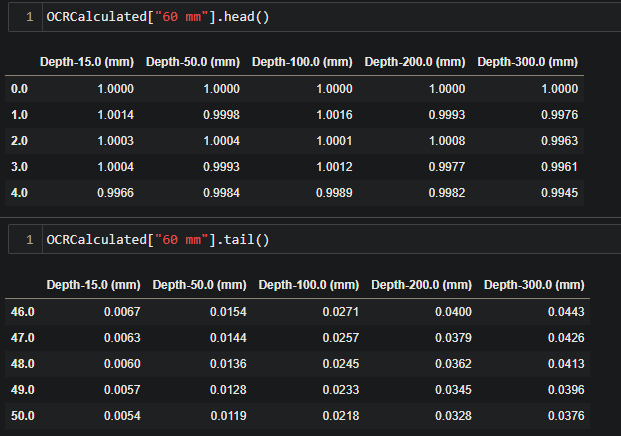
Task: Click the value 0.0063 in row 47.0
Action: click(122, 338)
